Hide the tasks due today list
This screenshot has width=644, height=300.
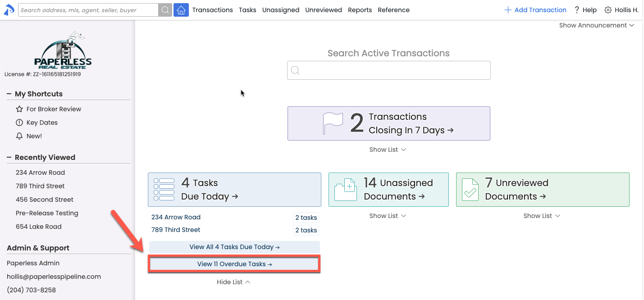233,282
